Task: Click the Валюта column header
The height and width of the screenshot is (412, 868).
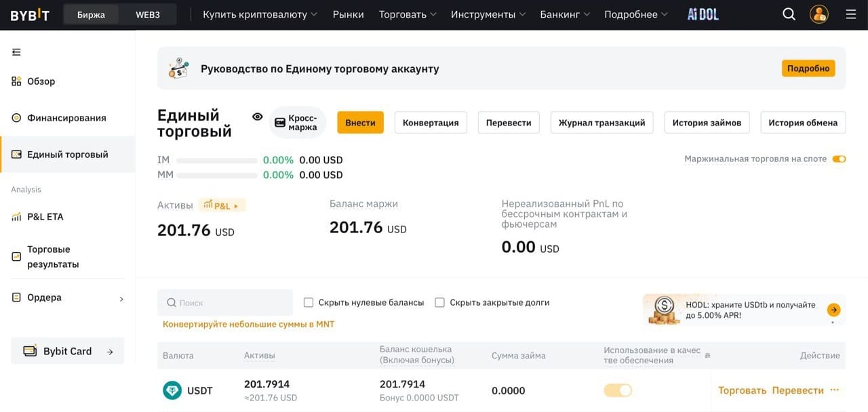Action: [x=178, y=355]
